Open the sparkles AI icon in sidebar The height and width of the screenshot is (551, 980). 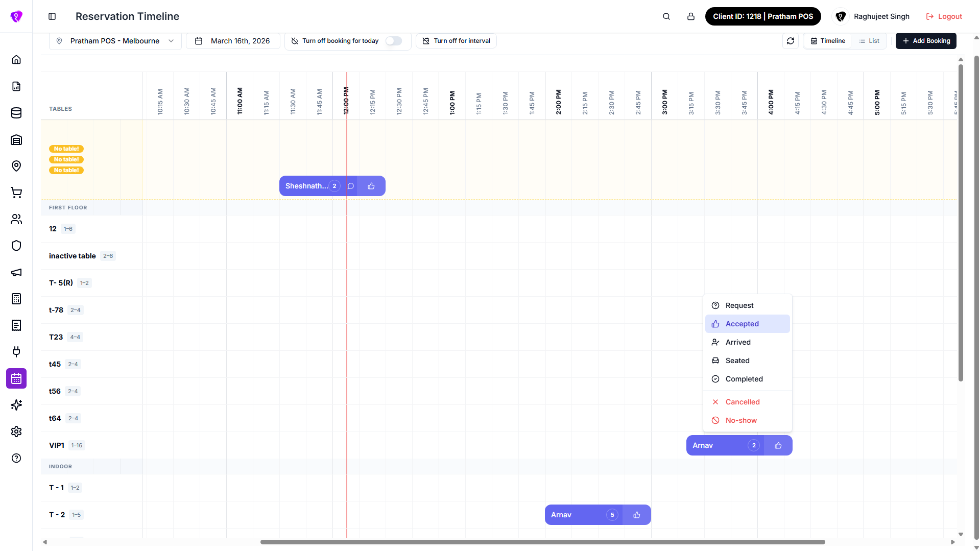pyautogui.click(x=16, y=405)
